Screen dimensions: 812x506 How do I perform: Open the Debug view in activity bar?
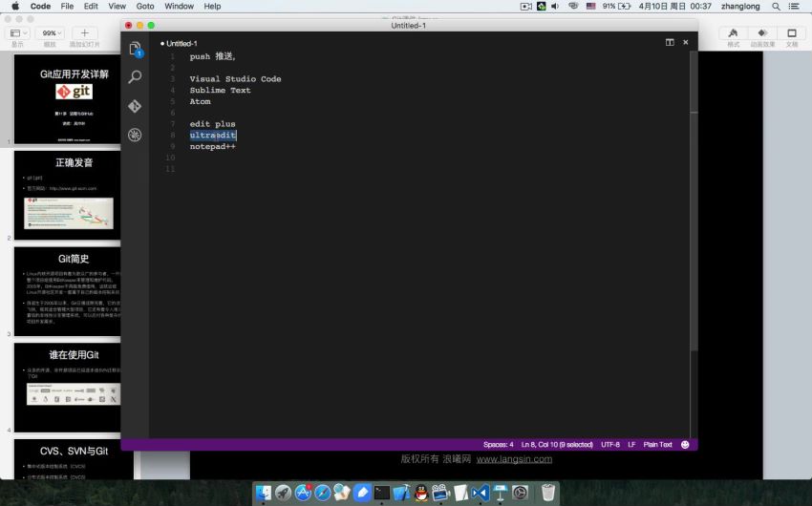pyautogui.click(x=135, y=135)
